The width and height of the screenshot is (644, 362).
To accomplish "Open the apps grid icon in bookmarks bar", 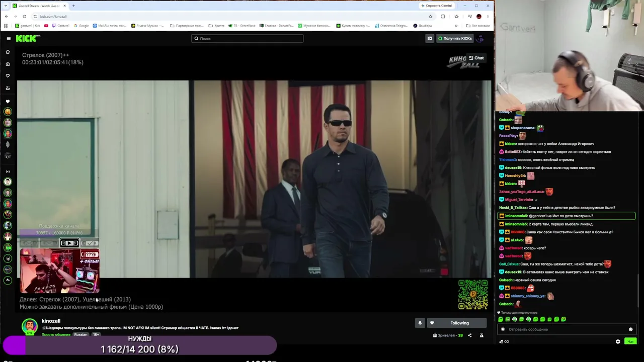I will (6, 26).
